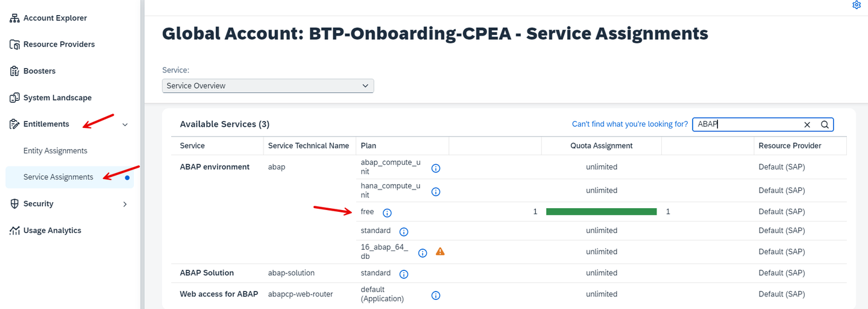Clear the ABAP search text with X icon
The height and width of the screenshot is (309, 868).
pos(807,124)
